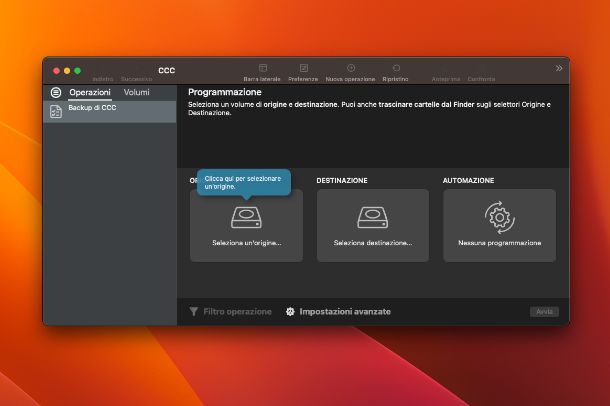The height and width of the screenshot is (406, 610).
Task: Zoom the CCC window with green button
Action: click(77, 71)
